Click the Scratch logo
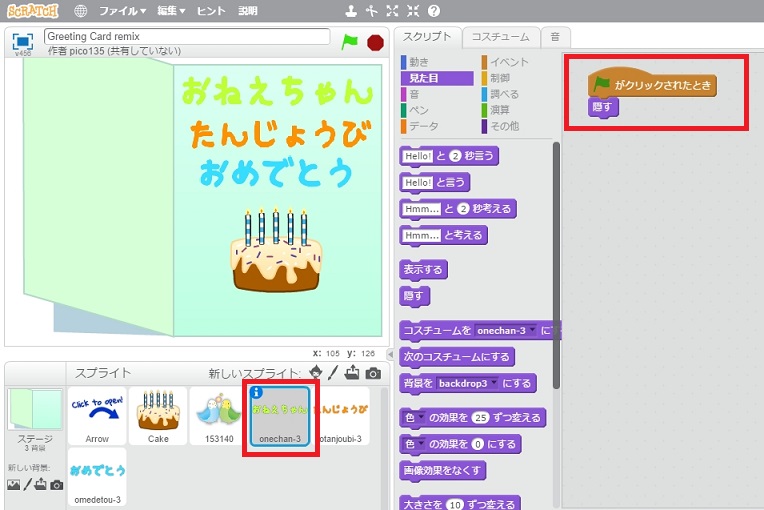Viewport: 764px width, 510px height. point(33,10)
